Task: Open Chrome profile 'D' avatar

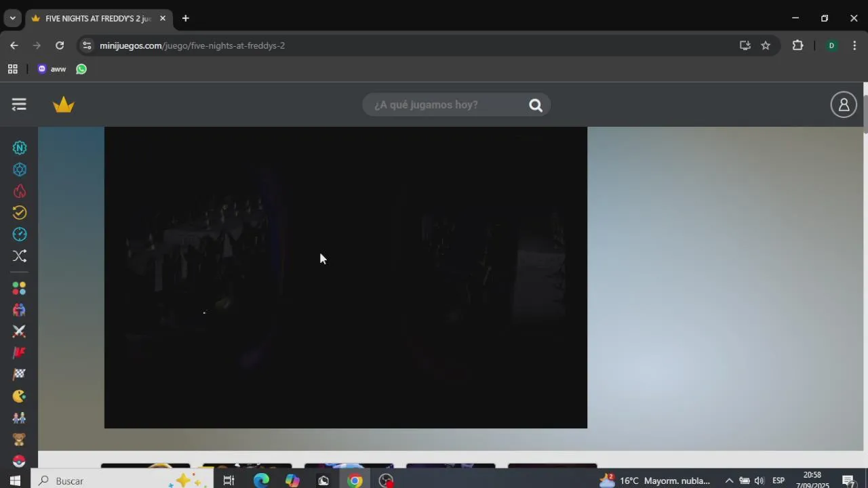Action: [831, 45]
